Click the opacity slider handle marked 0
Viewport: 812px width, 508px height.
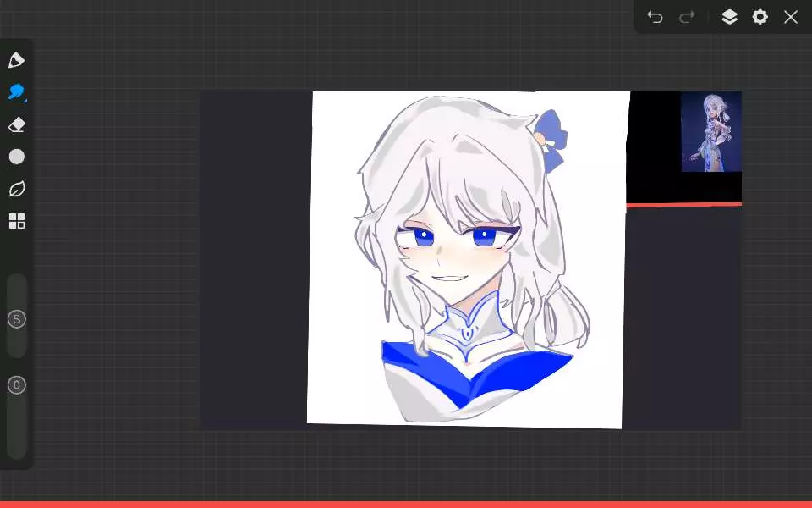pos(17,385)
